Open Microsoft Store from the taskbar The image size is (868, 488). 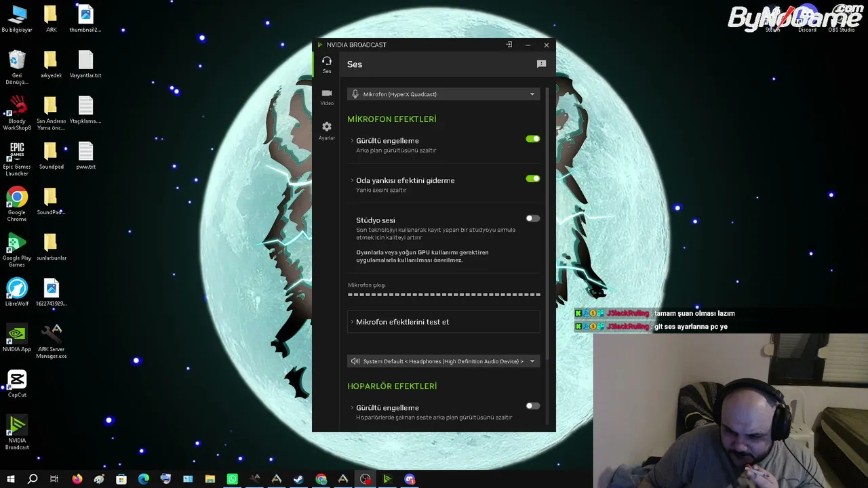(x=121, y=479)
